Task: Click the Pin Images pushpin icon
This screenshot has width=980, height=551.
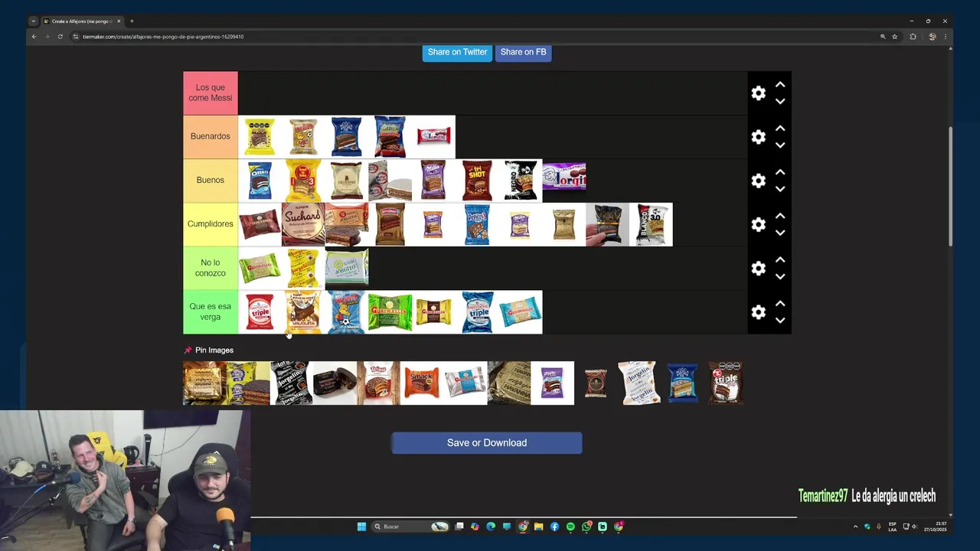Action: click(x=188, y=350)
